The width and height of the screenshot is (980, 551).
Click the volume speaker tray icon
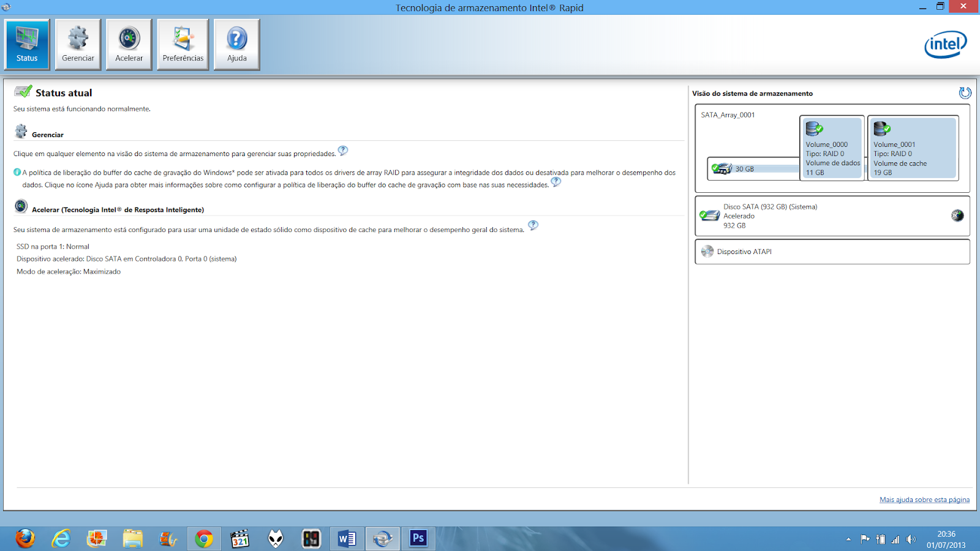911,539
